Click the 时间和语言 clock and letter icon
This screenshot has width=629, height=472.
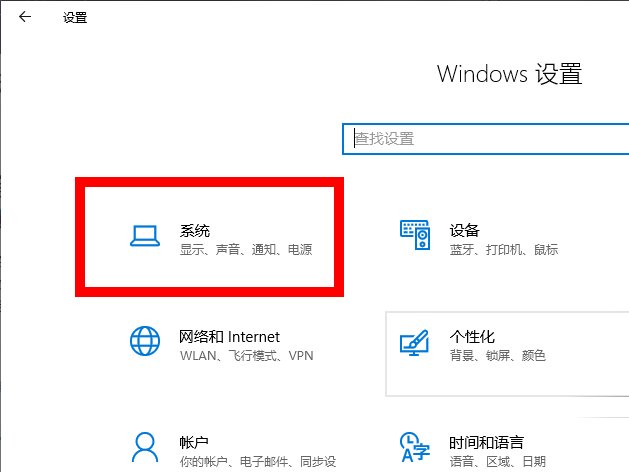tap(415, 447)
